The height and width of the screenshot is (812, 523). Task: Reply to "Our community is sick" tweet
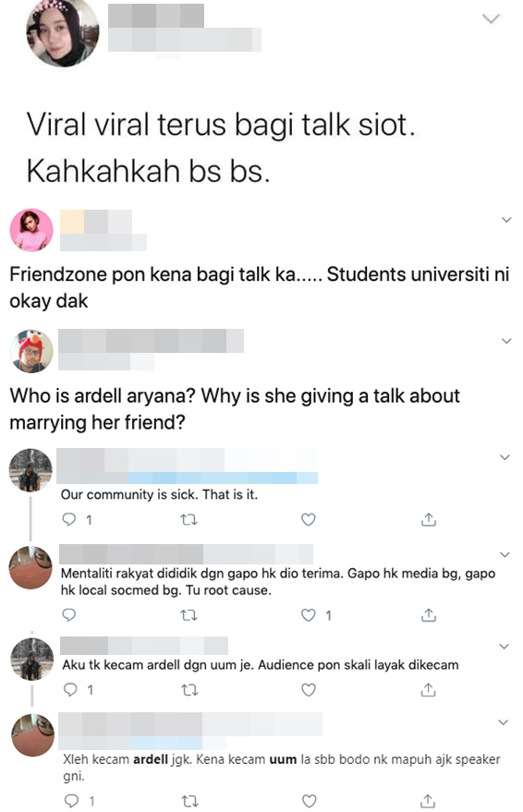pyautogui.click(x=69, y=519)
